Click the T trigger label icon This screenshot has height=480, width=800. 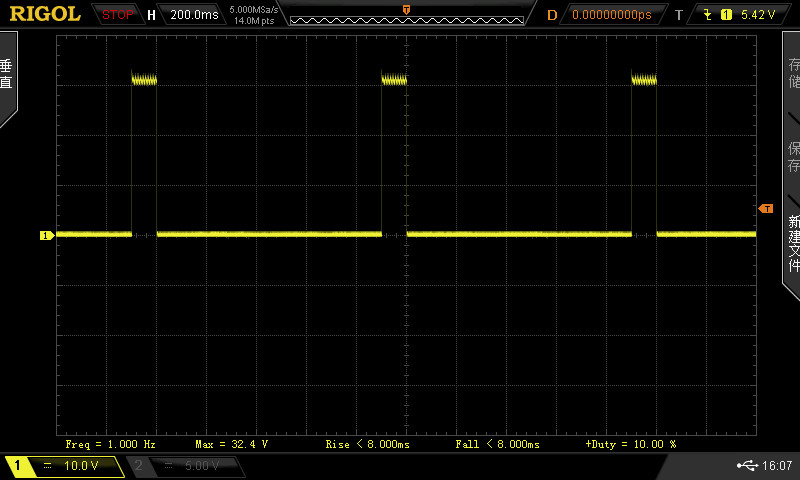pos(679,15)
